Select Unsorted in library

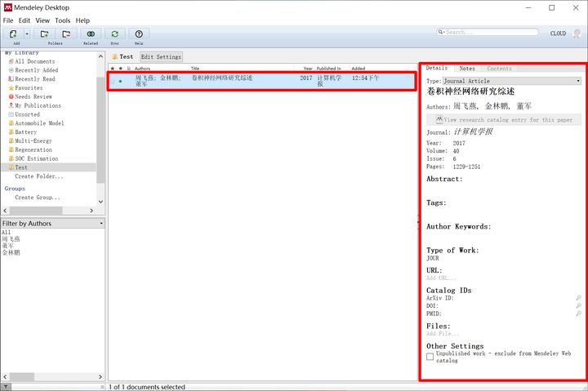point(27,115)
